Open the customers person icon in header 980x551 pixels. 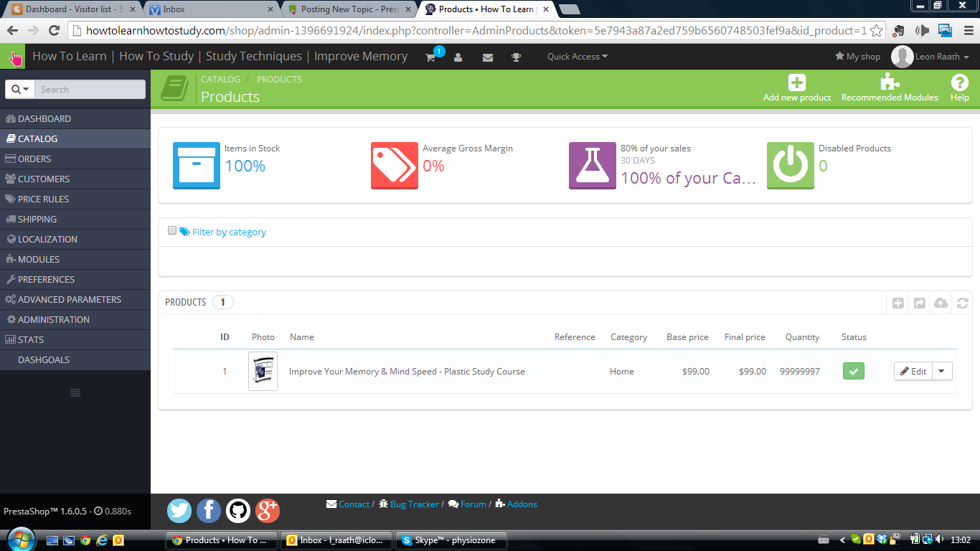tap(458, 57)
